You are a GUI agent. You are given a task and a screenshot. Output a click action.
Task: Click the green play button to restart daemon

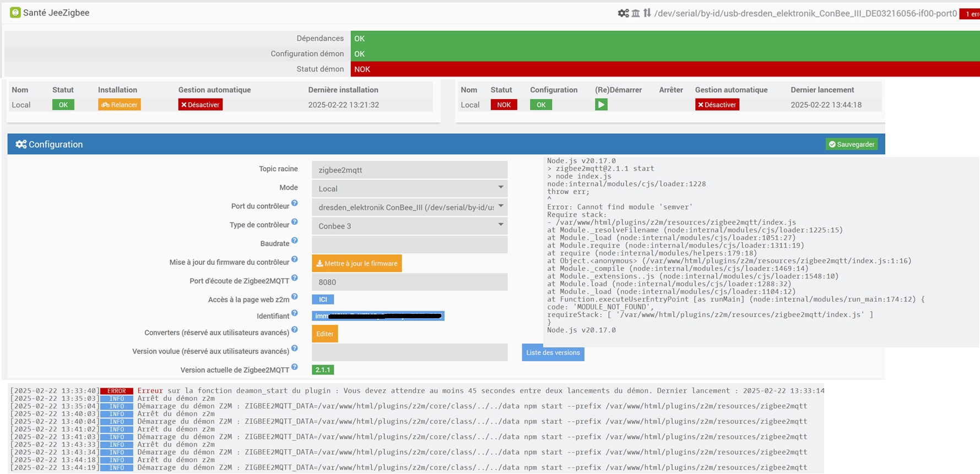coord(601,105)
